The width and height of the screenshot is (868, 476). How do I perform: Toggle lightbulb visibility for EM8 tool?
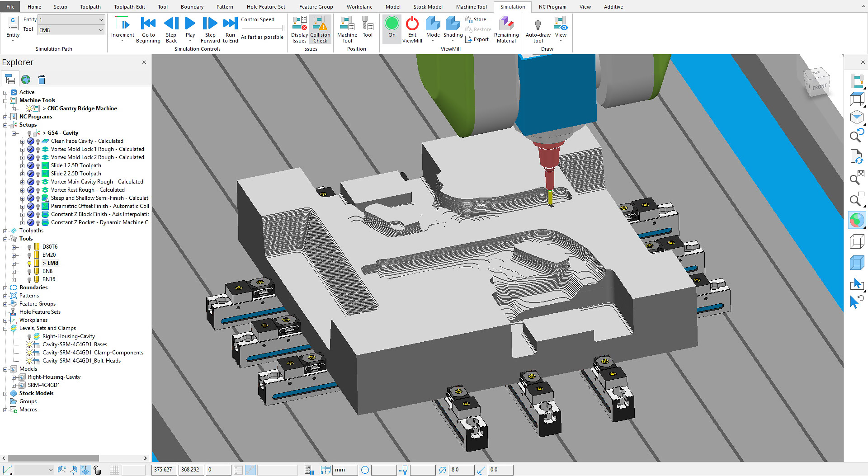tap(29, 264)
